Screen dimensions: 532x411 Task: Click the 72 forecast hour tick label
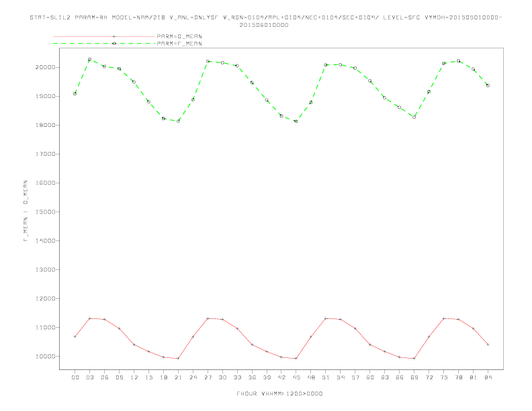pyautogui.click(x=429, y=377)
